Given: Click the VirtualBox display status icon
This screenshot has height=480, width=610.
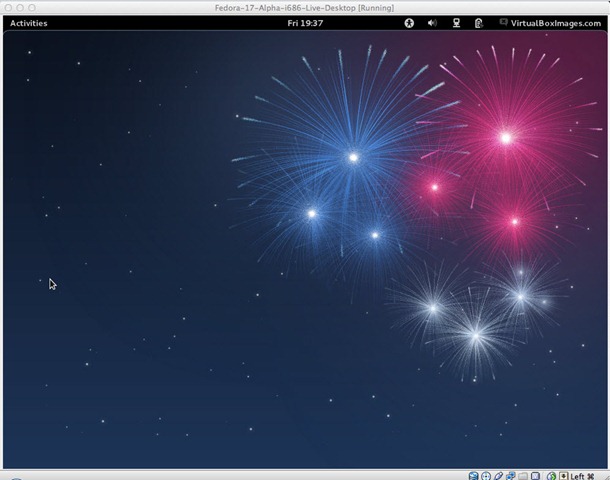Looking at the screenshot, I should pyautogui.click(x=536, y=476).
